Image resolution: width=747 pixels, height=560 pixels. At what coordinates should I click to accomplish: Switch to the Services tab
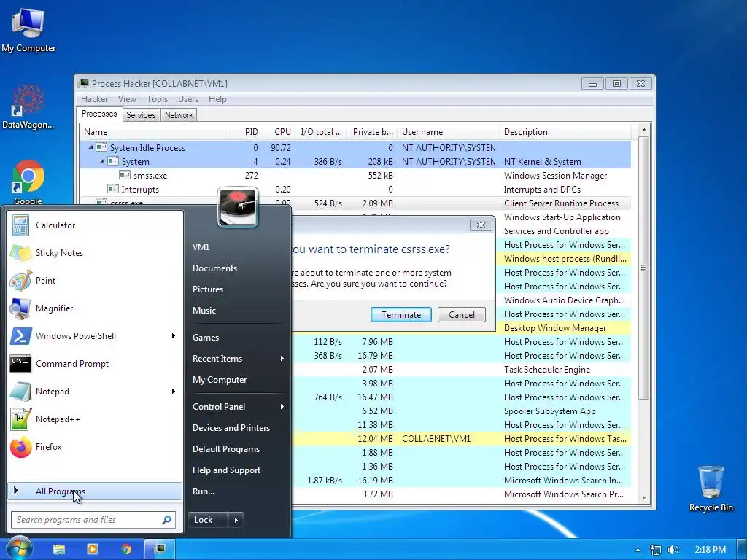click(x=141, y=115)
